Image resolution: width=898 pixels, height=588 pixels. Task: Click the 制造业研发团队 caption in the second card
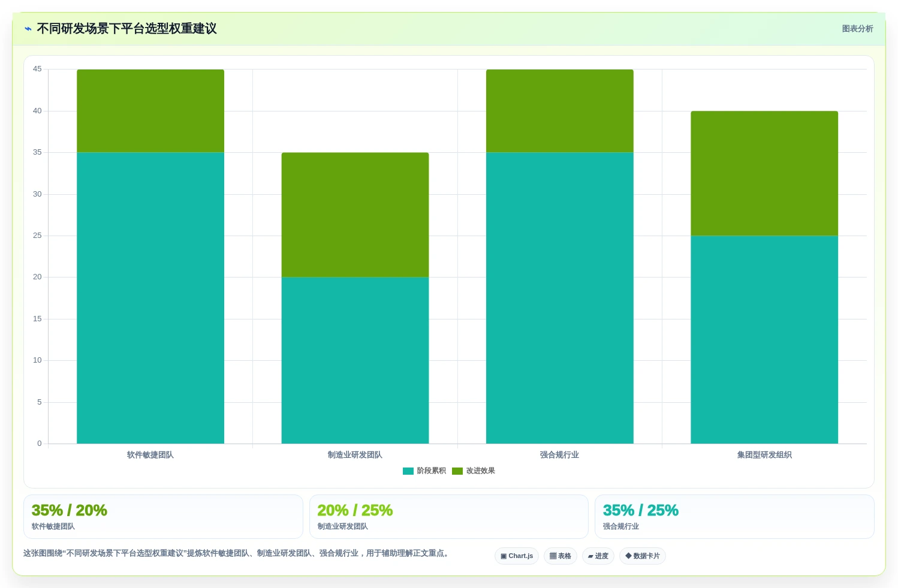343,526
